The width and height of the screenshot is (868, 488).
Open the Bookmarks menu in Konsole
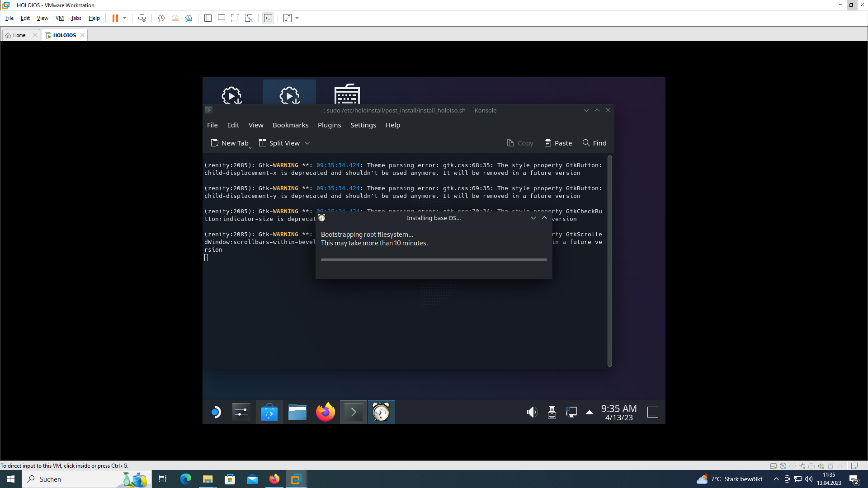point(290,125)
